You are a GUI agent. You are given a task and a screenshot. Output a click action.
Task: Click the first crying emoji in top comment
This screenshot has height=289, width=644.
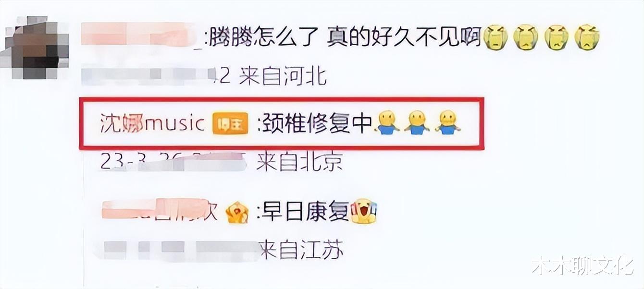pyautogui.click(x=495, y=38)
